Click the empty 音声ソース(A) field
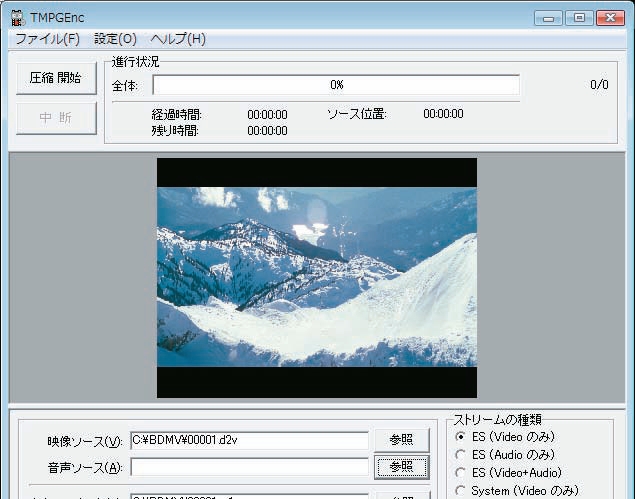This screenshot has width=635, height=499. pos(249,468)
